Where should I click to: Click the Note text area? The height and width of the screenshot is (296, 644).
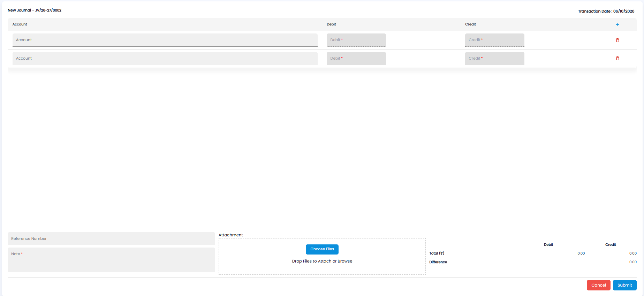click(x=111, y=260)
